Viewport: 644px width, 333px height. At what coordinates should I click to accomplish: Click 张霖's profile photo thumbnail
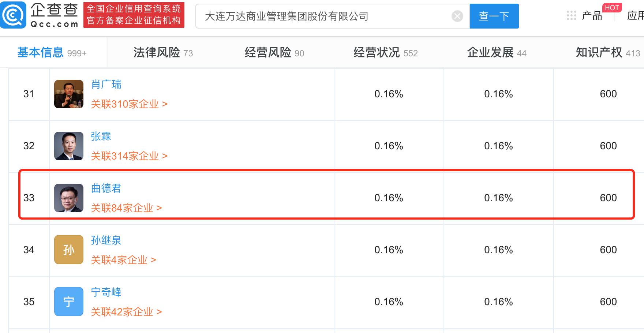pyautogui.click(x=68, y=146)
